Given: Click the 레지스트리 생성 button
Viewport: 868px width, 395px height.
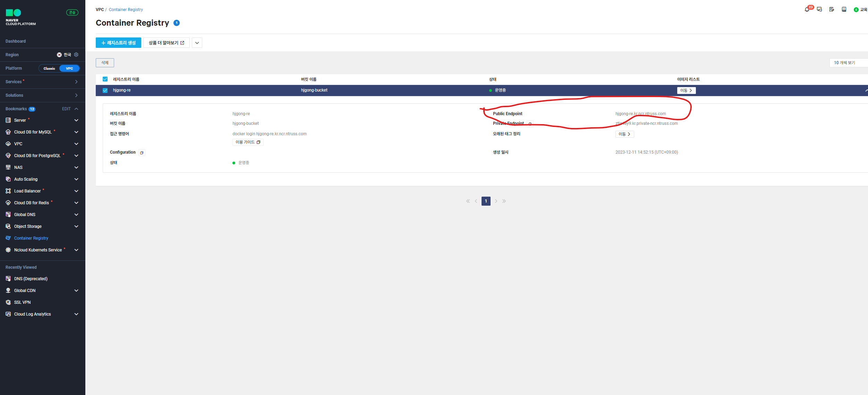Looking at the screenshot, I should click(x=118, y=43).
